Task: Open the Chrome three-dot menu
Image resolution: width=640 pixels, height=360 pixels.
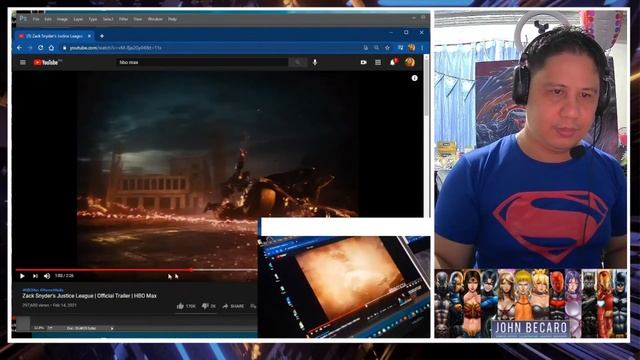Action: pyautogui.click(x=422, y=48)
